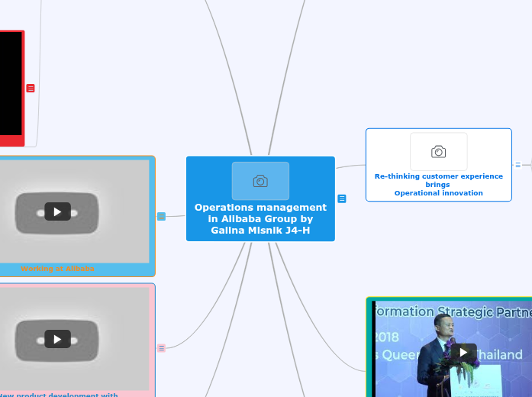Screen dimensions: 532x397
Task: Open notes icon on red video node
Action: pos(31,89)
